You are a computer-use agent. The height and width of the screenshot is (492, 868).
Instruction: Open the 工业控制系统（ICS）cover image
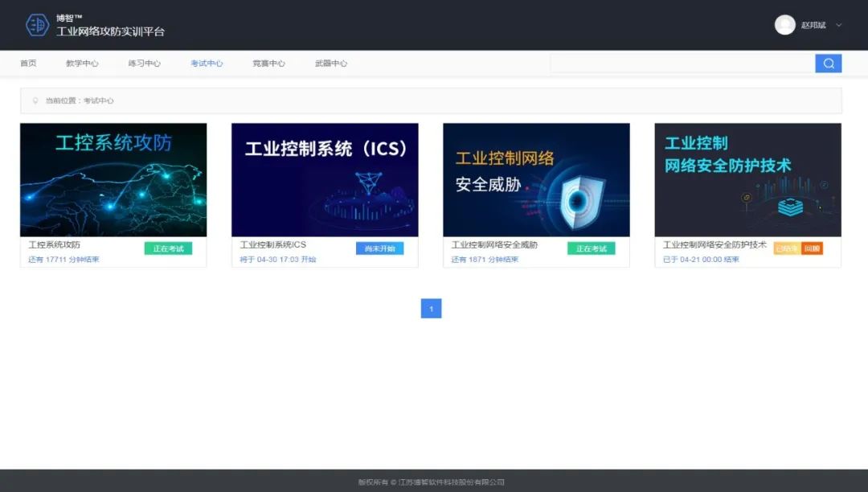325,180
